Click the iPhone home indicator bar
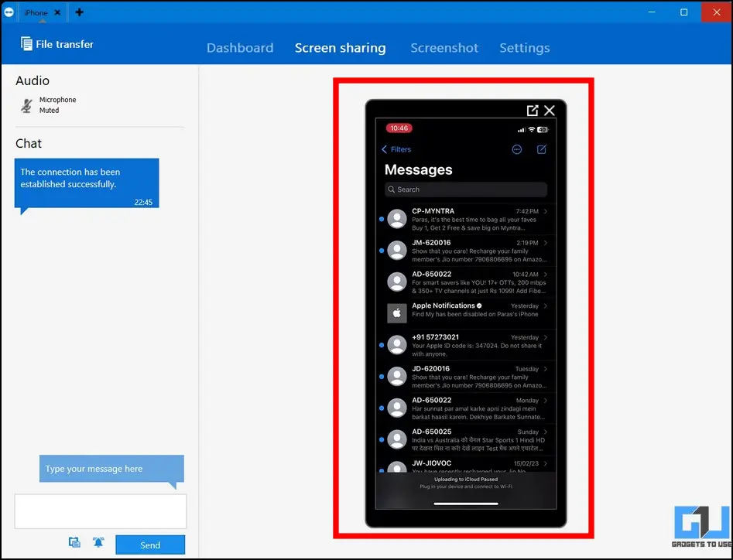This screenshot has width=733, height=560. point(466,504)
